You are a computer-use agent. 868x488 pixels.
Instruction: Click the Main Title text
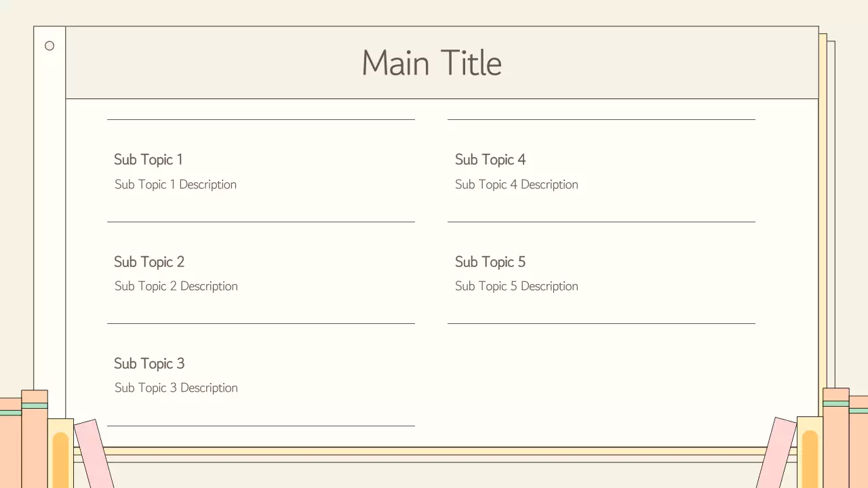[x=432, y=63]
